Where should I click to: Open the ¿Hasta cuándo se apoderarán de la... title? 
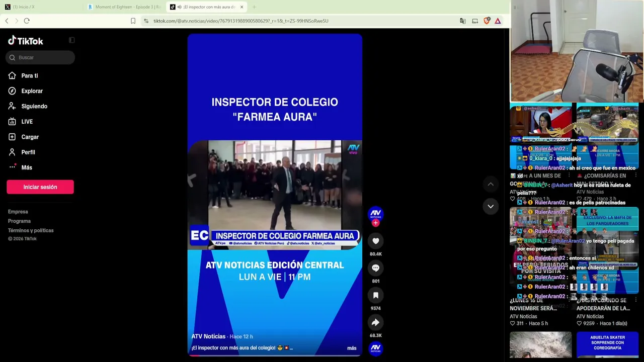pos(603,304)
